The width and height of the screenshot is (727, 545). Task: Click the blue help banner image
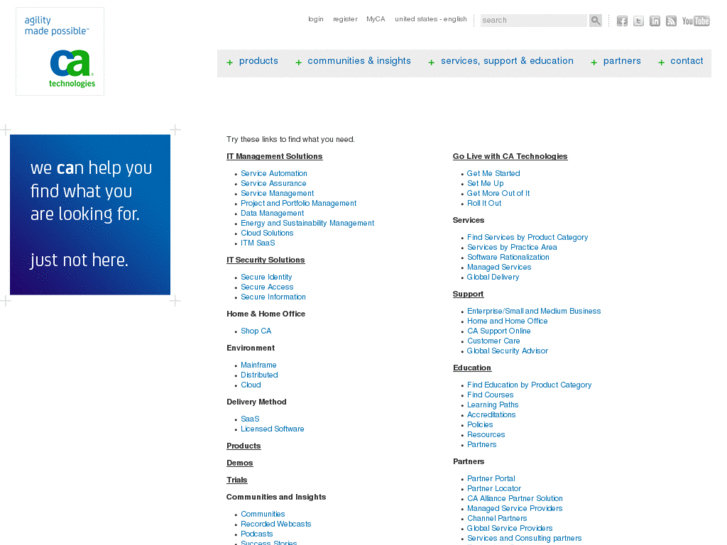[90, 215]
